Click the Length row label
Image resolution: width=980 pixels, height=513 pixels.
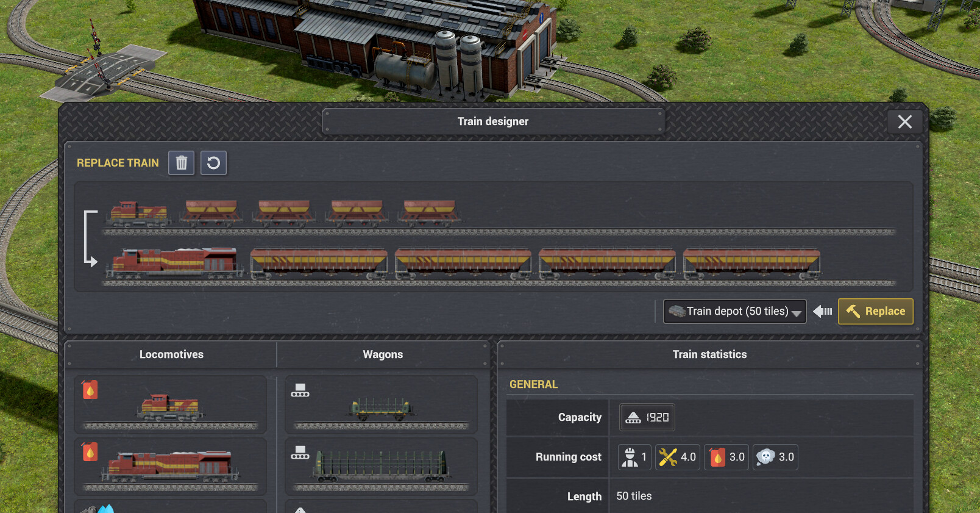tap(584, 497)
